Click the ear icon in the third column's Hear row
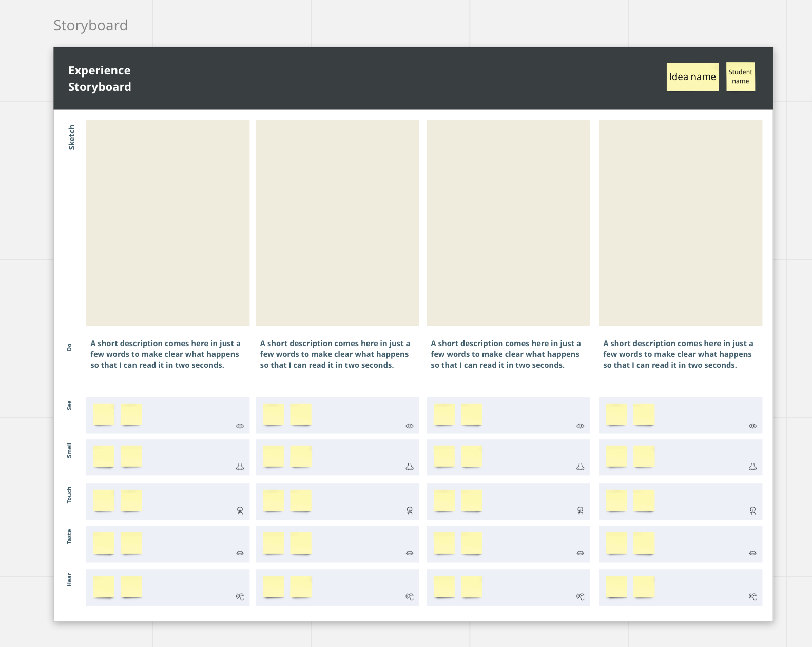 pyautogui.click(x=581, y=597)
